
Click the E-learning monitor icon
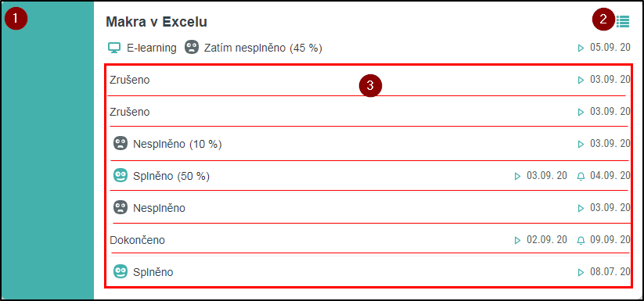click(x=114, y=48)
